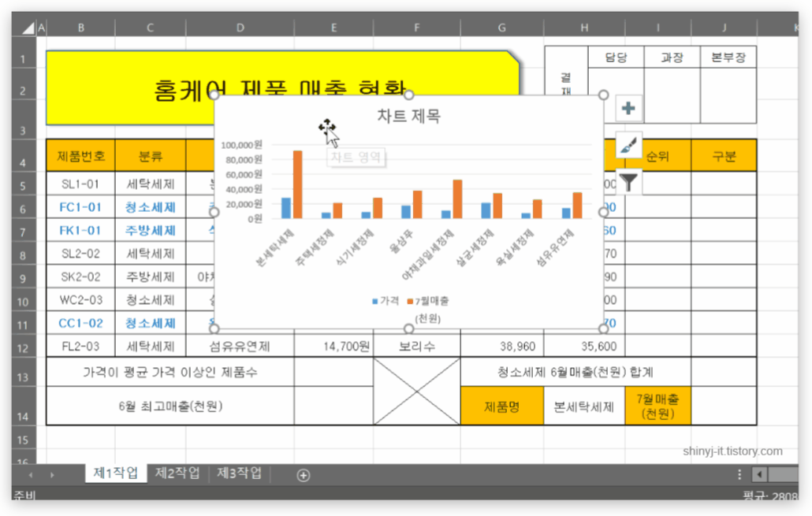
Task: Switch to the 제2작업 sheet tab
Action: [x=177, y=473]
